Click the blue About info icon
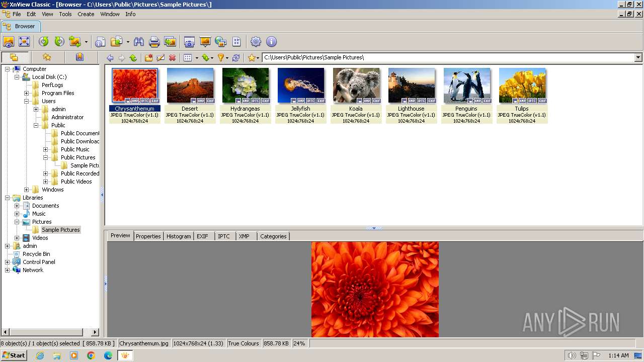The height and width of the screenshot is (362, 644). tap(271, 42)
